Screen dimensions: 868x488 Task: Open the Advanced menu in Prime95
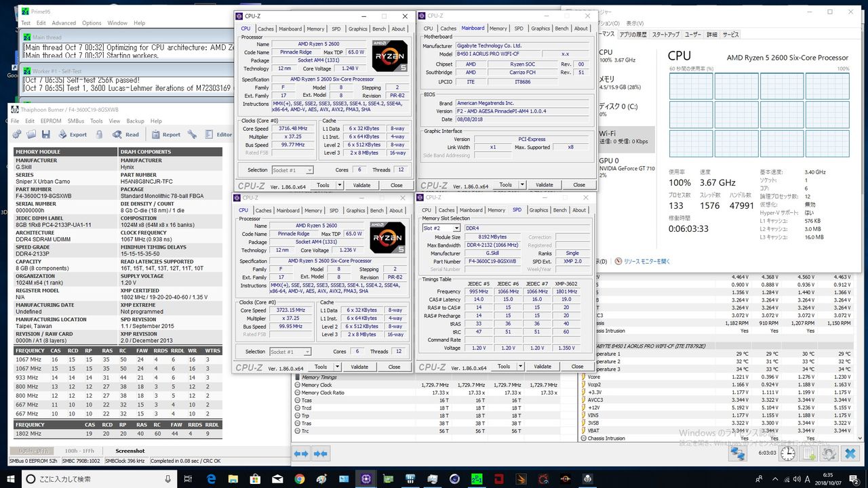(x=63, y=23)
